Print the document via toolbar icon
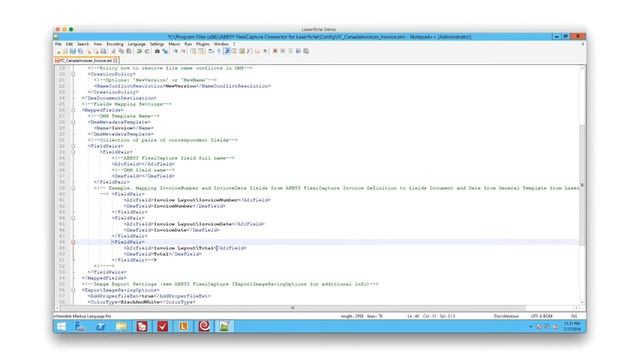The width and height of the screenshot is (640, 360). [x=104, y=51]
